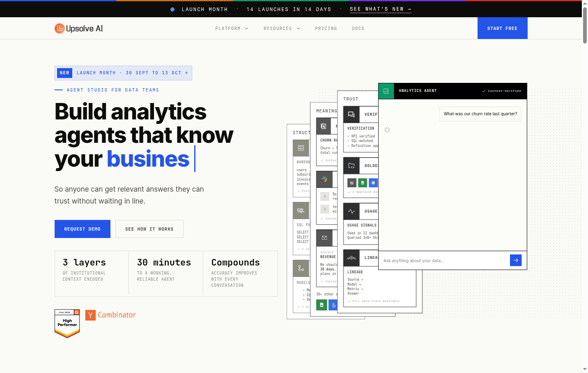Click the scrollbar down arrow

point(585,369)
